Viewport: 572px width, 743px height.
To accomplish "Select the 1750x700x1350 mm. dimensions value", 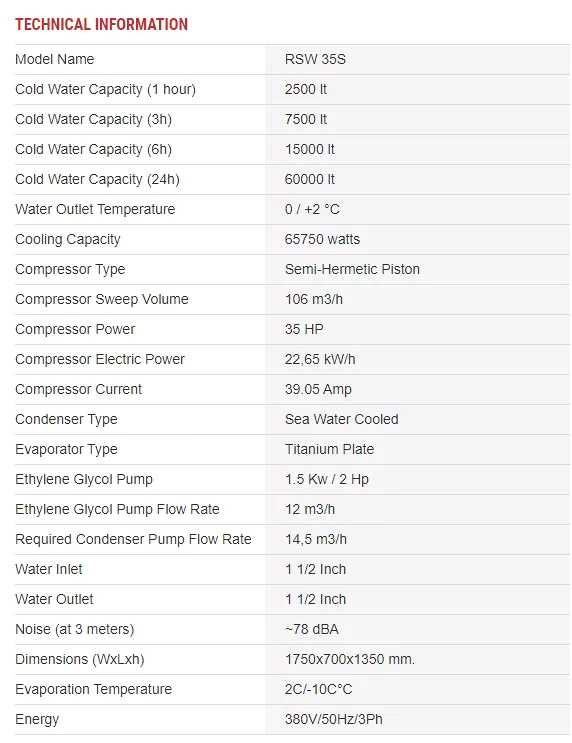I will [x=350, y=659].
